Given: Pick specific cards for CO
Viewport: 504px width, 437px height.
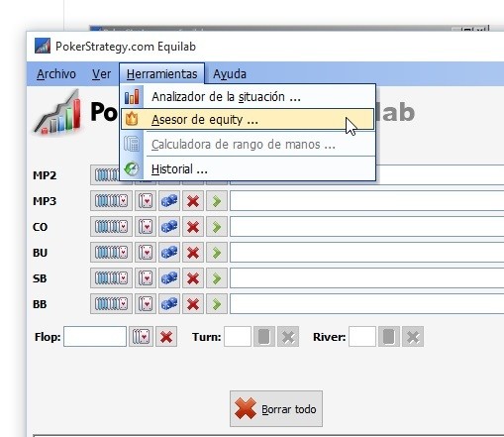Looking at the screenshot, I should tap(146, 226).
